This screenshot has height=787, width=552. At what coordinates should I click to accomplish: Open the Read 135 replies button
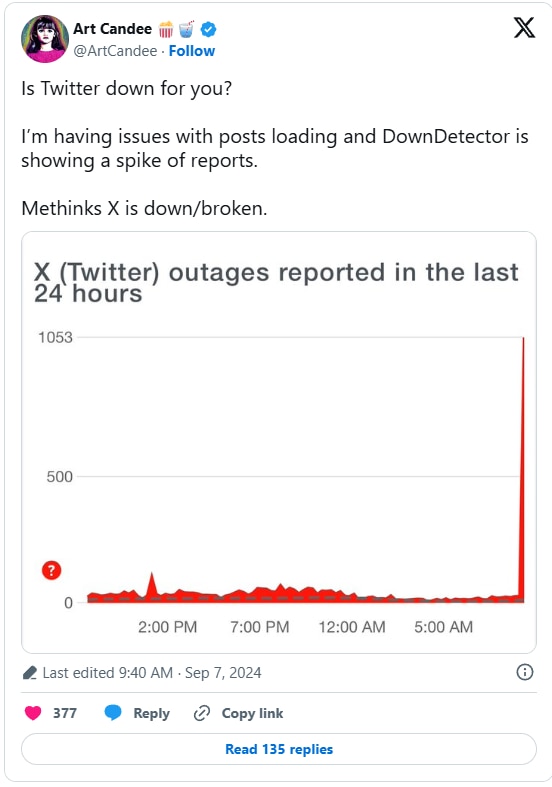[279, 749]
